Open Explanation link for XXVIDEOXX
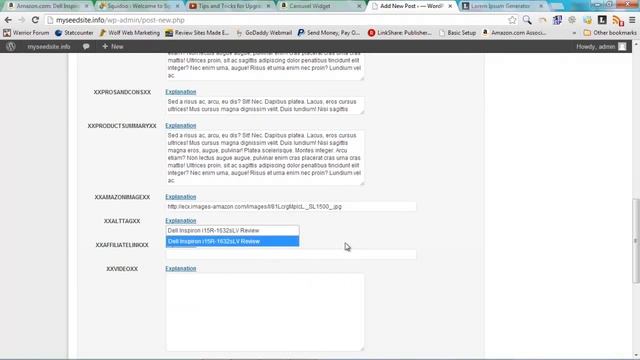The image size is (640, 360). (x=181, y=269)
